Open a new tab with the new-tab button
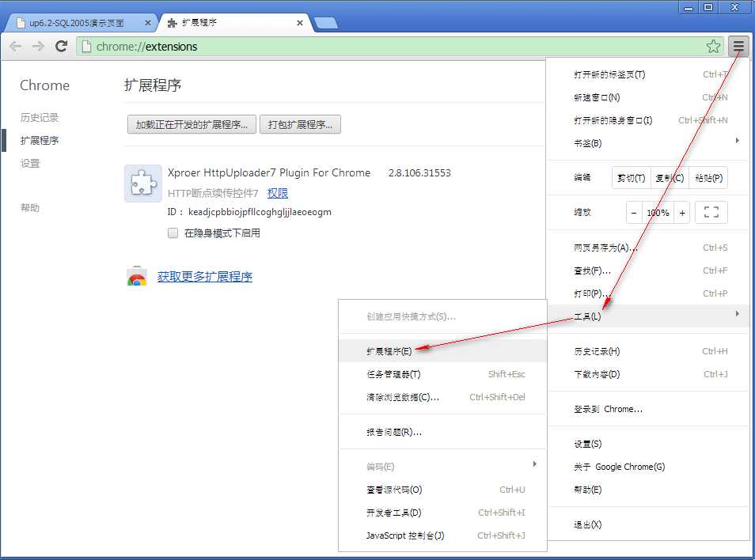 [326, 23]
